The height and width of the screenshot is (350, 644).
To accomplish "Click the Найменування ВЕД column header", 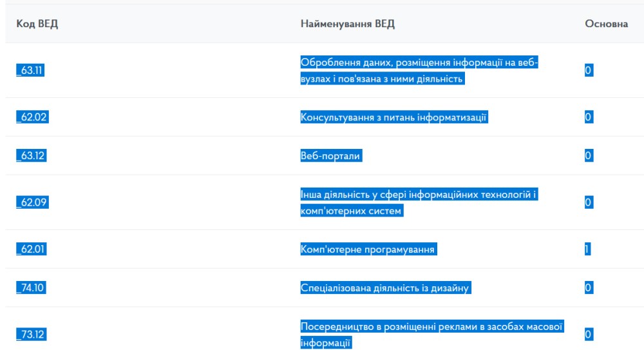I will point(347,24).
